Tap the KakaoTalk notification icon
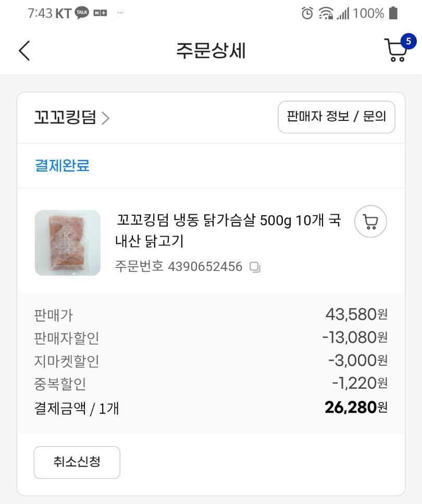 [x=82, y=13]
